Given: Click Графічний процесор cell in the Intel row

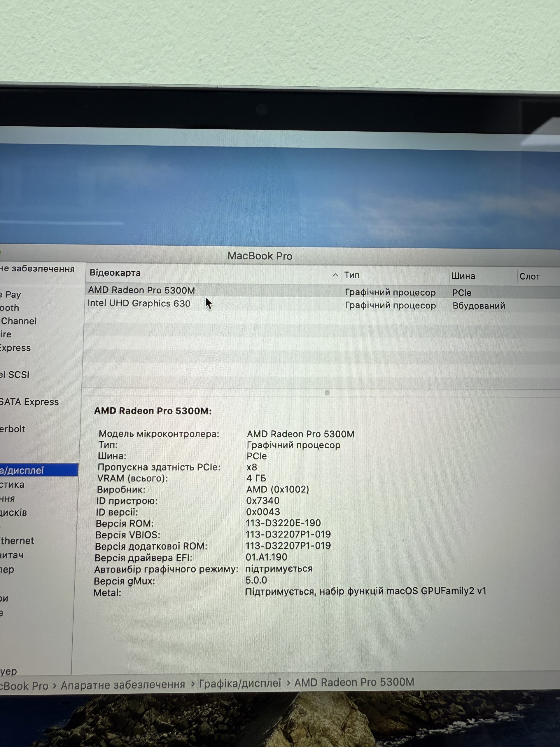Looking at the screenshot, I should click(x=390, y=306).
